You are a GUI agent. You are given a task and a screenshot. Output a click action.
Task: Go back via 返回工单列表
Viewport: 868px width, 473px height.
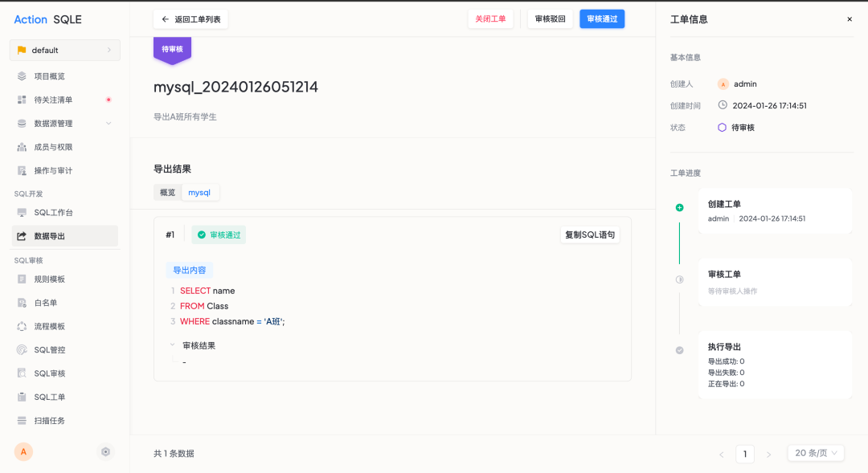[x=191, y=19]
